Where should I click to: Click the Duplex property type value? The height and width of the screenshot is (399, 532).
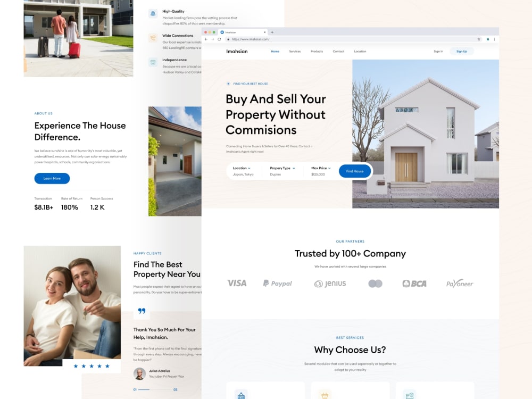pyautogui.click(x=275, y=174)
